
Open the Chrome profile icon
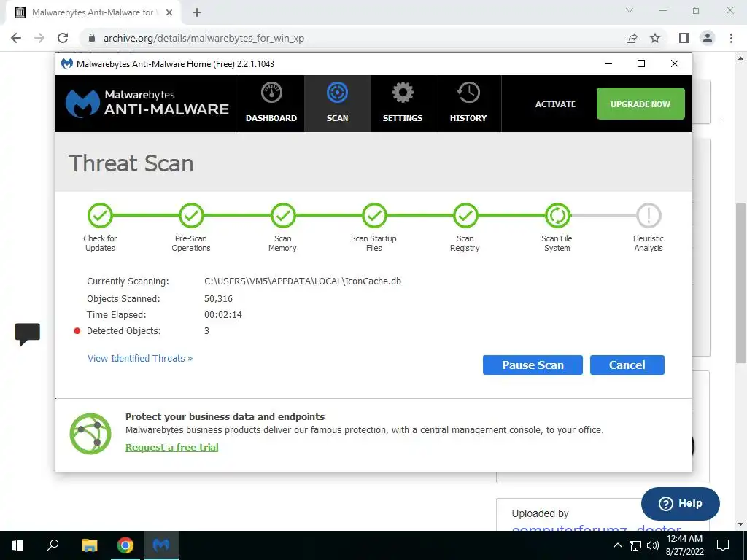tap(708, 38)
